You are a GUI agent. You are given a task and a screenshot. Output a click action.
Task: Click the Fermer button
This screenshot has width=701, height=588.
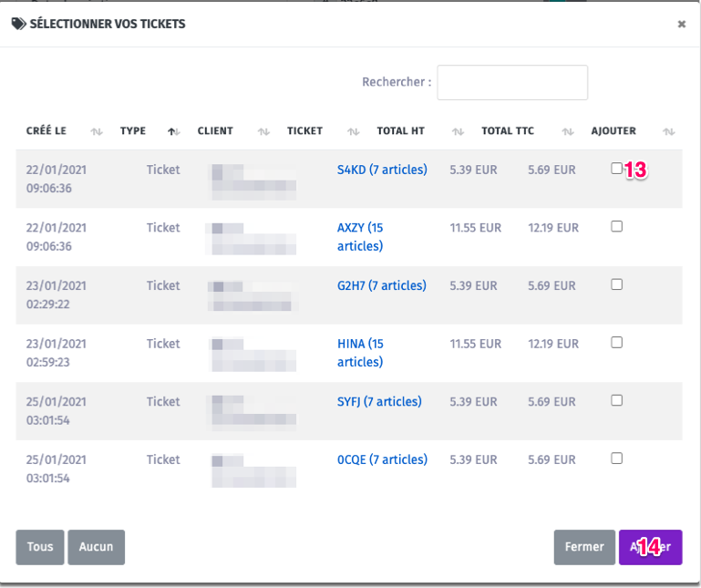coord(584,547)
